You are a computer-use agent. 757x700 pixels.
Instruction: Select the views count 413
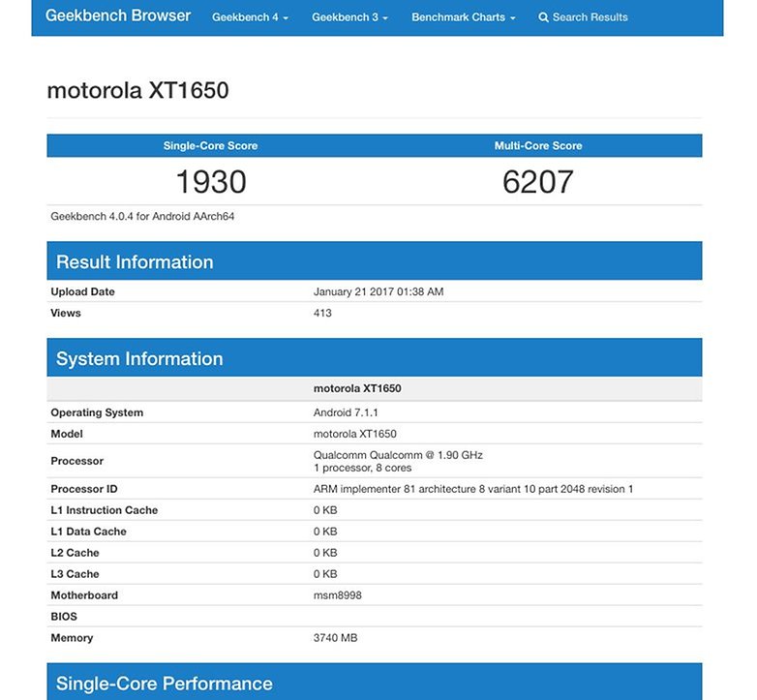coord(322,313)
